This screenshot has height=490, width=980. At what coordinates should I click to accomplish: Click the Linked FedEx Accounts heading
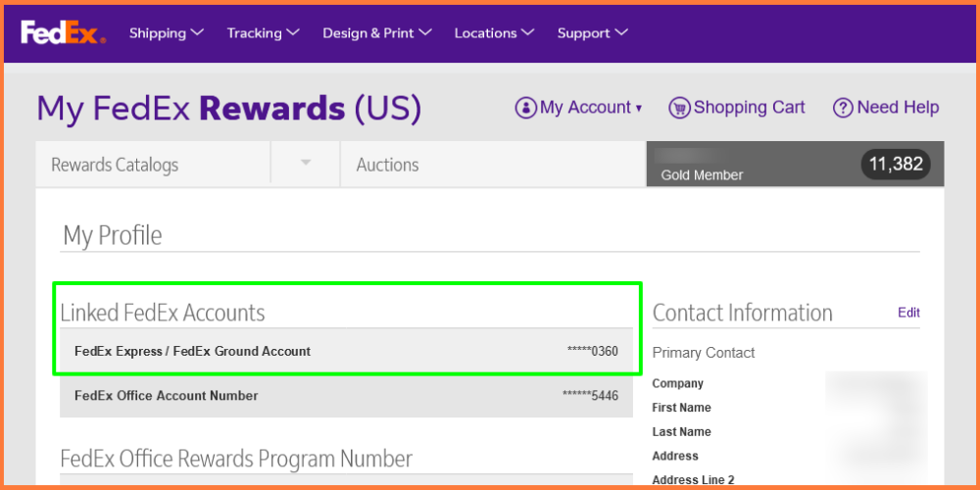click(163, 313)
